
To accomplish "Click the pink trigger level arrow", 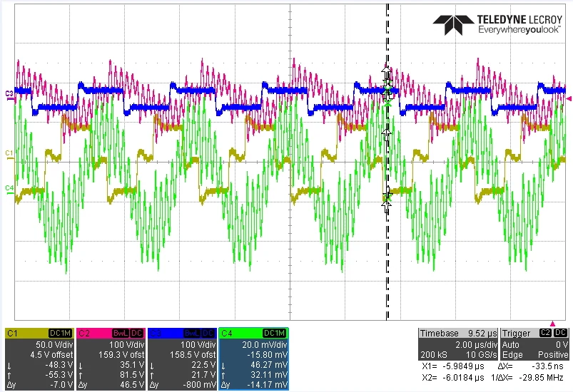I will point(569,98).
